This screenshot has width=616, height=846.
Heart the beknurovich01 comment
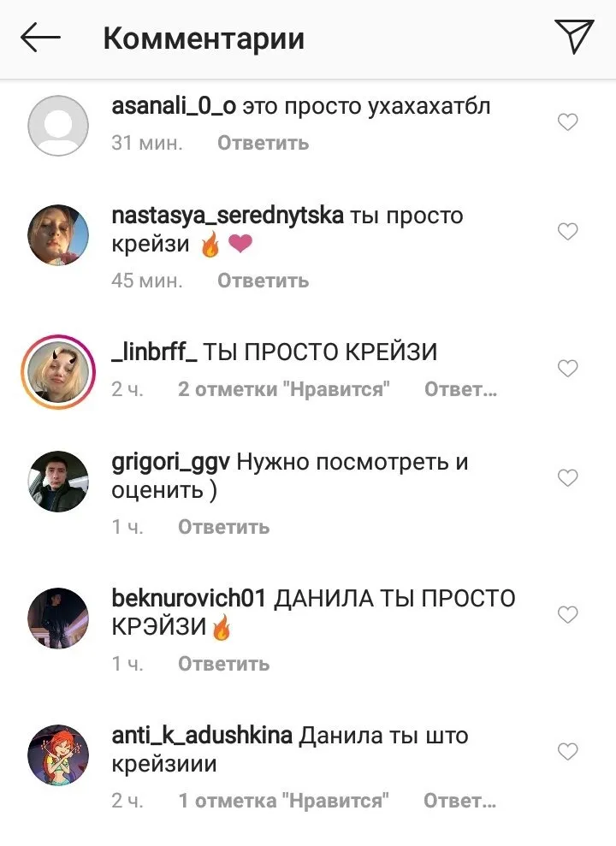(567, 614)
